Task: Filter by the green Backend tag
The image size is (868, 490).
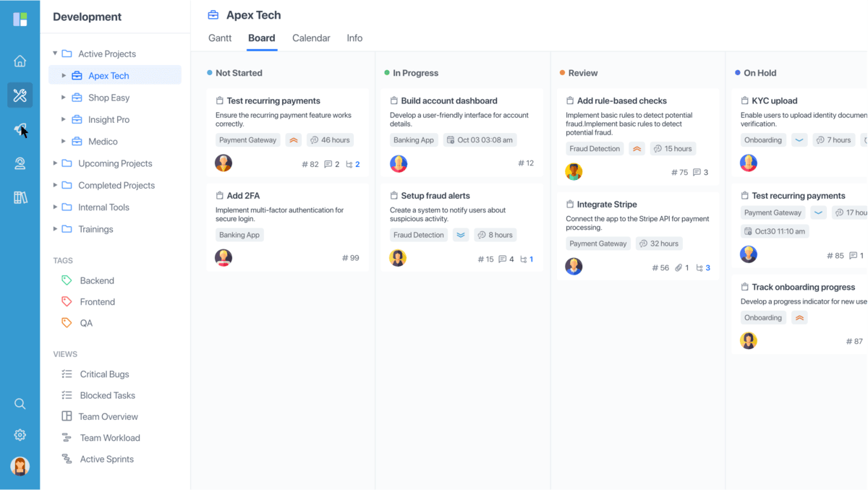Action: tap(96, 280)
